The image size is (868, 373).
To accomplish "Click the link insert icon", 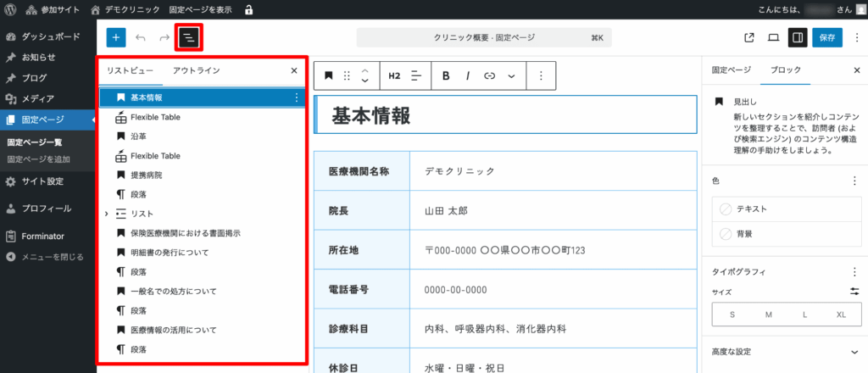I will [x=489, y=75].
